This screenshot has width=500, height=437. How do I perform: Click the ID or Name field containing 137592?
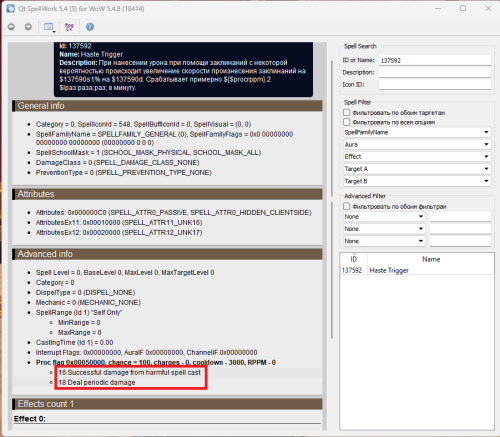point(435,60)
